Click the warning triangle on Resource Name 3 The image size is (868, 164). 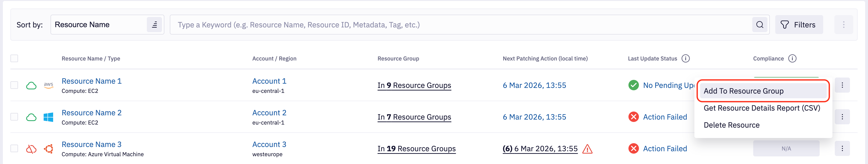point(587,149)
